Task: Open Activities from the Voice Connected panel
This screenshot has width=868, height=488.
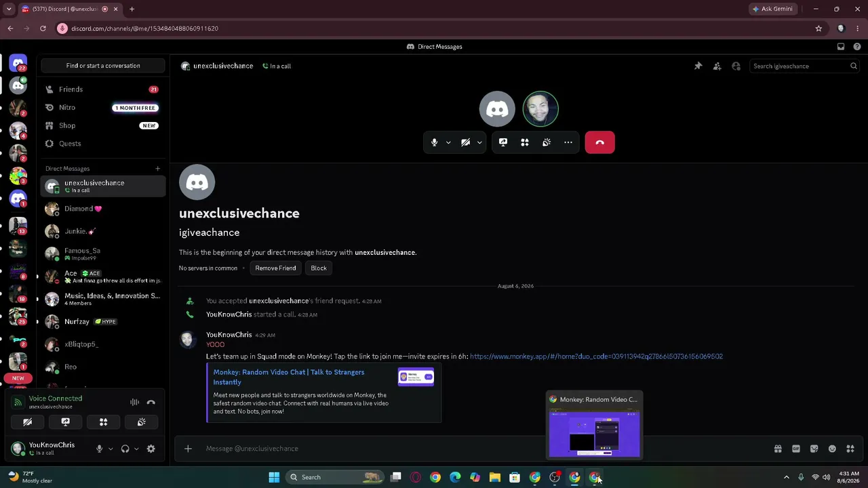Action: 104,422
